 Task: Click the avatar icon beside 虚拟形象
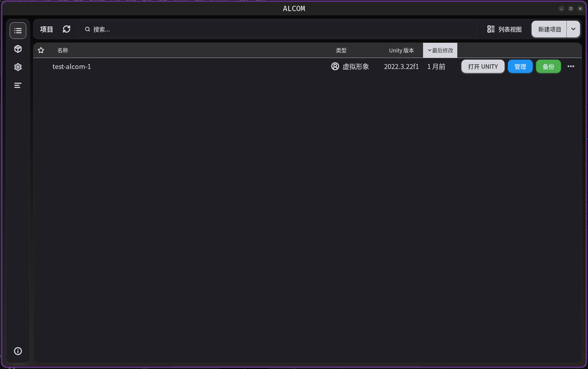[335, 67]
